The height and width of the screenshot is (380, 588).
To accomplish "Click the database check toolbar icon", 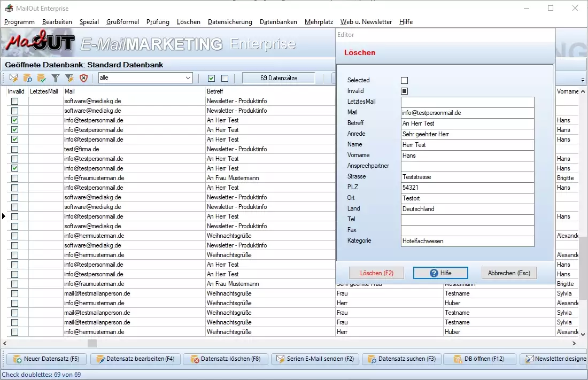I will [x=42, y=78].
